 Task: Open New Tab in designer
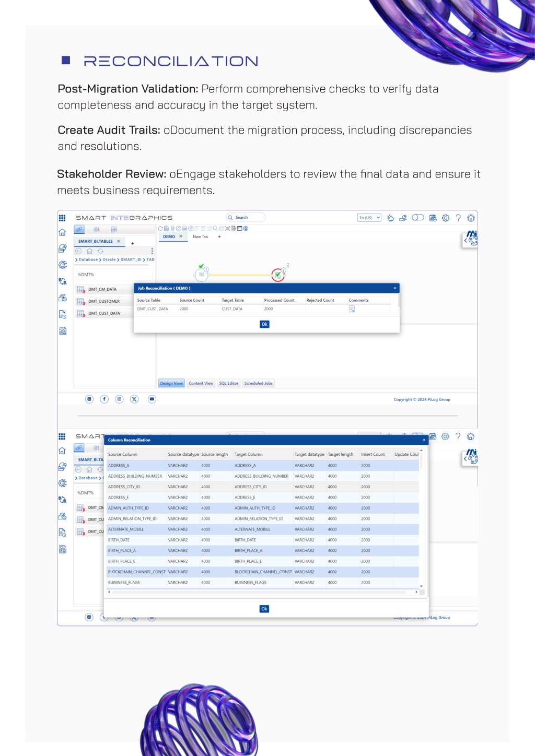200,237
